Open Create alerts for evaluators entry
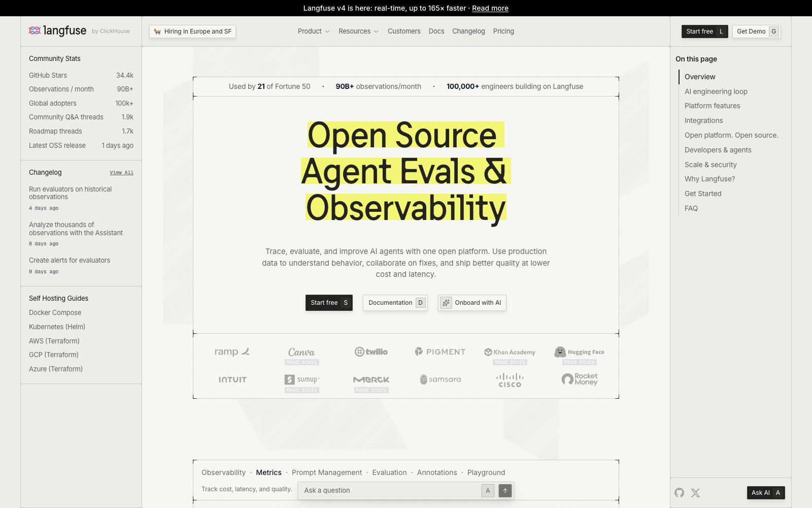The width and height of the screenshot is (812, 508). click(x=70, y=260)
